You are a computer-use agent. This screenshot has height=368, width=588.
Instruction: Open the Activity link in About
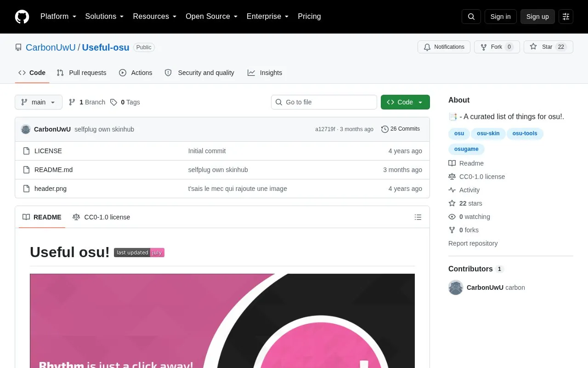(464, 190)
